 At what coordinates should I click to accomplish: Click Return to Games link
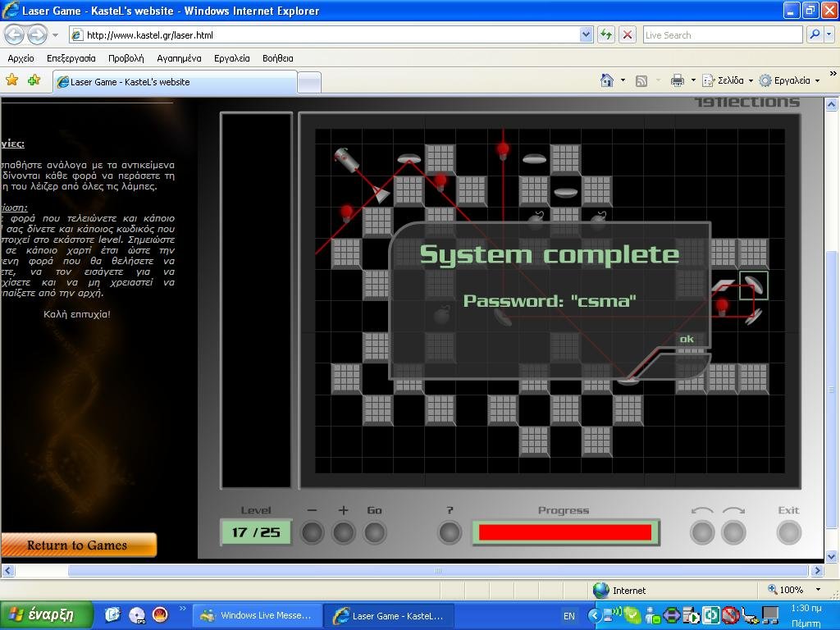(77, 546)
